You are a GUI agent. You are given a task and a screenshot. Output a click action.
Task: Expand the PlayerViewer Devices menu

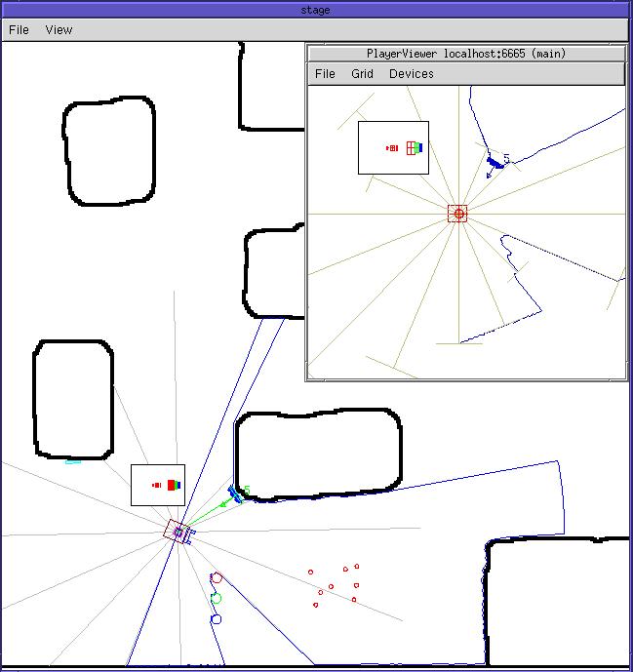(411, 74)
